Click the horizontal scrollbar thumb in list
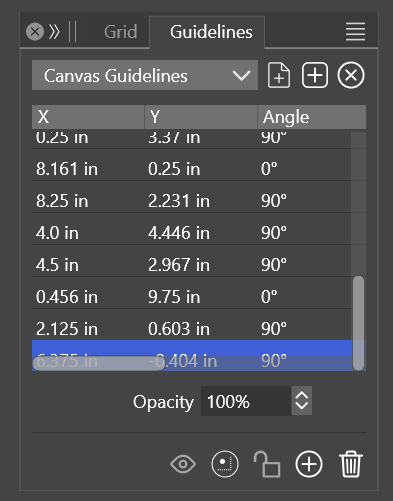The image size is (393, 501). point(99,363)
